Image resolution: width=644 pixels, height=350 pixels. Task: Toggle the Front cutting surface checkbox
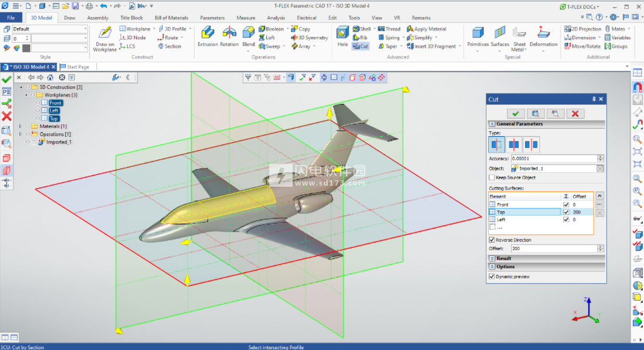[566, 205]
